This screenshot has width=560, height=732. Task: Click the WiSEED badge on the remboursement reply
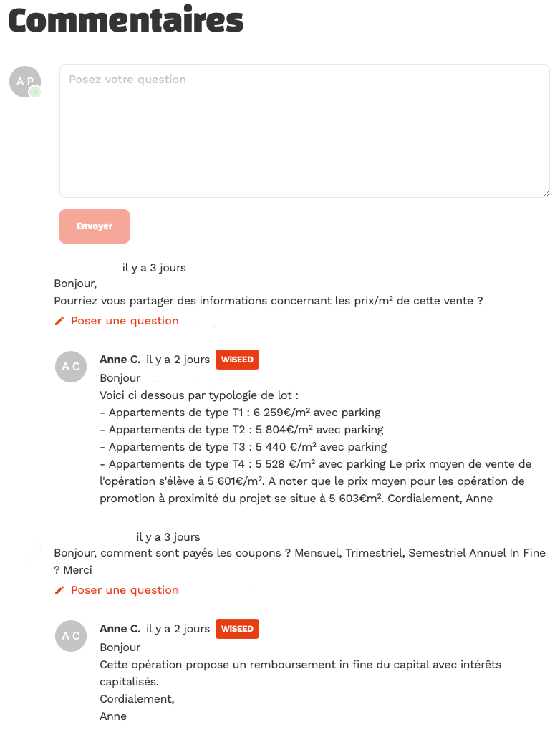click(x=237, y=629)
